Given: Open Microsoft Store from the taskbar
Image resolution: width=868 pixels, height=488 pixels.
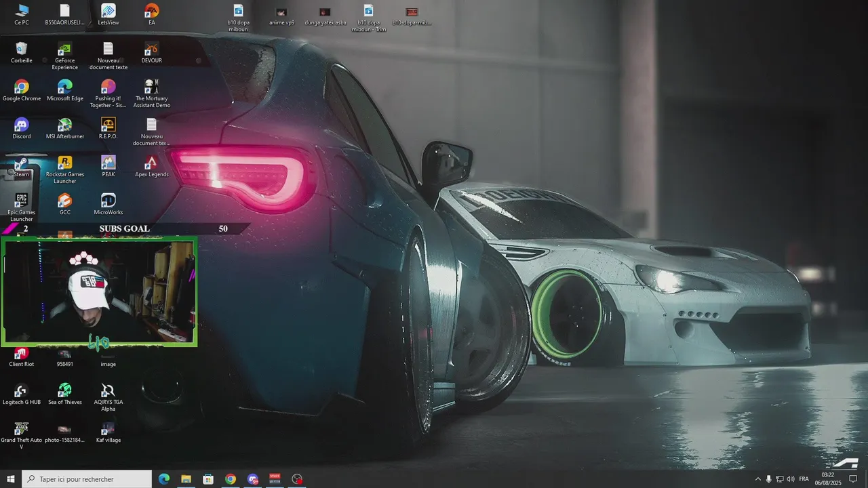Looking at the screenshot, I should point(208,479).
